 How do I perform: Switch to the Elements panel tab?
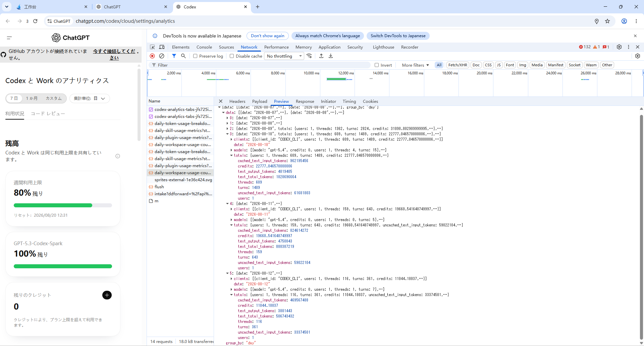180,47
